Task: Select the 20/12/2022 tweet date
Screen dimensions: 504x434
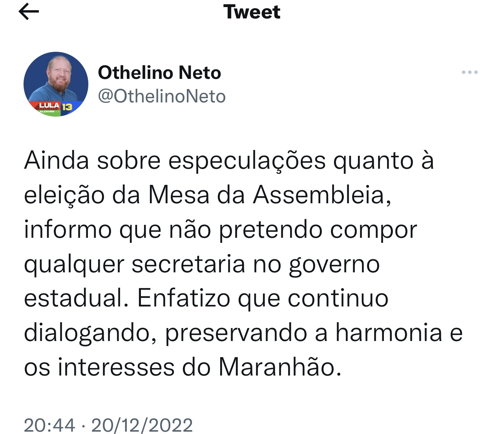Action: pyautogui.click(x=142, y=425)
